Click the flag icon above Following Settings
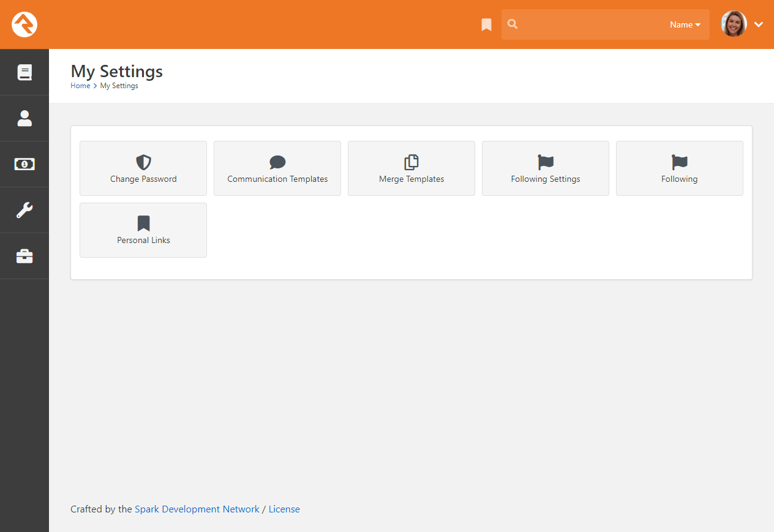The height and width of the screenshot is (532, 774). pyautogui.click(x=546, y=162)
